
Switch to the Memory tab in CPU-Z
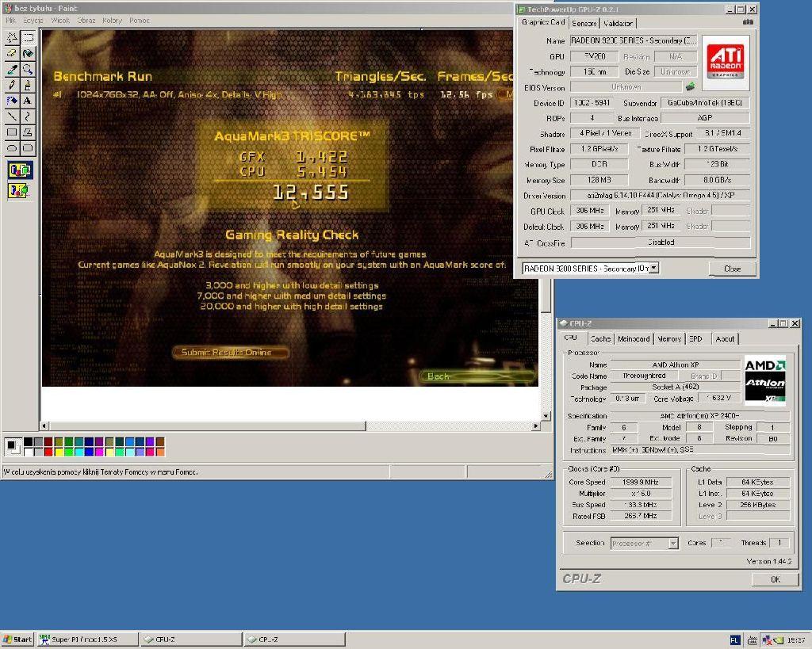tap(669, 338)
